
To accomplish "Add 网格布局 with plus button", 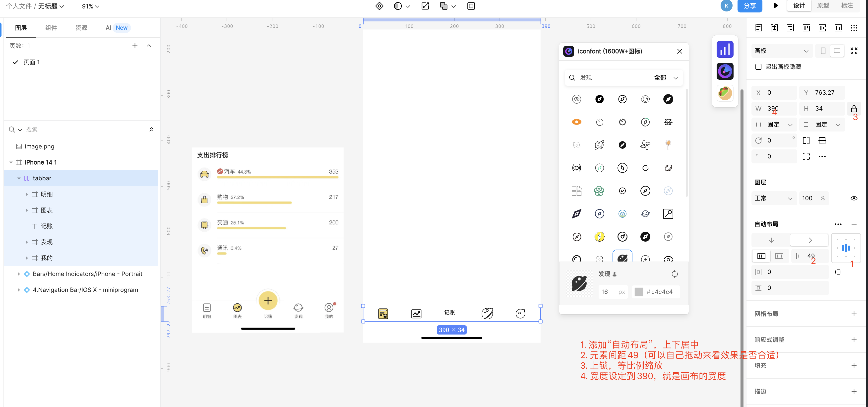I will [x=854, y=314].
